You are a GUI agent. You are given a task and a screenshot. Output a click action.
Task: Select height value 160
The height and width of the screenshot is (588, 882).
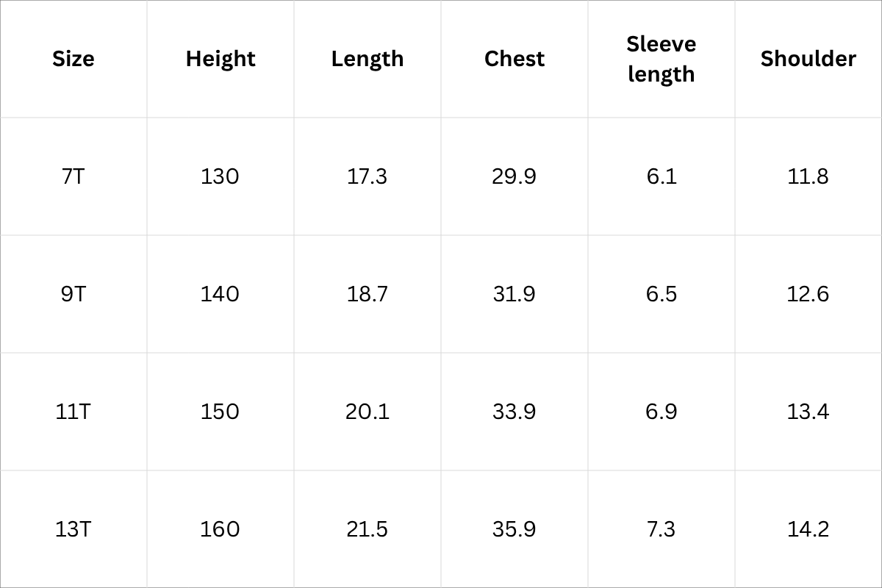tap(220, 529)
